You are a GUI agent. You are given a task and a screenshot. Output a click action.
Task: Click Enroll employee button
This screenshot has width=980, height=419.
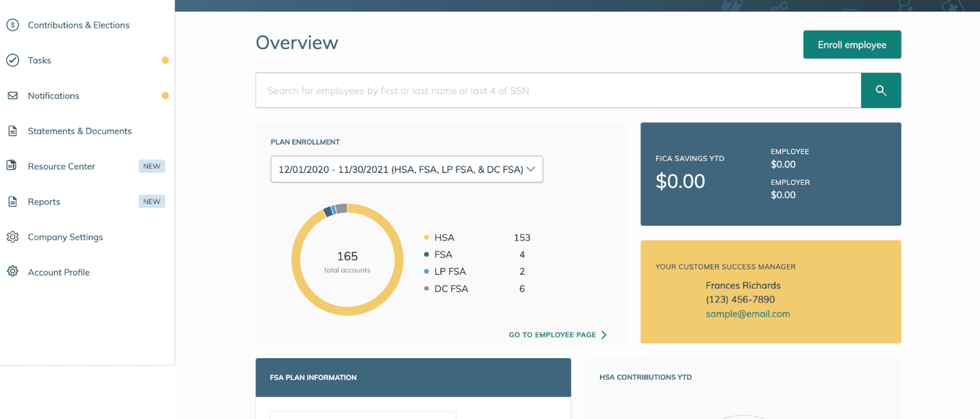coord(852,44)
